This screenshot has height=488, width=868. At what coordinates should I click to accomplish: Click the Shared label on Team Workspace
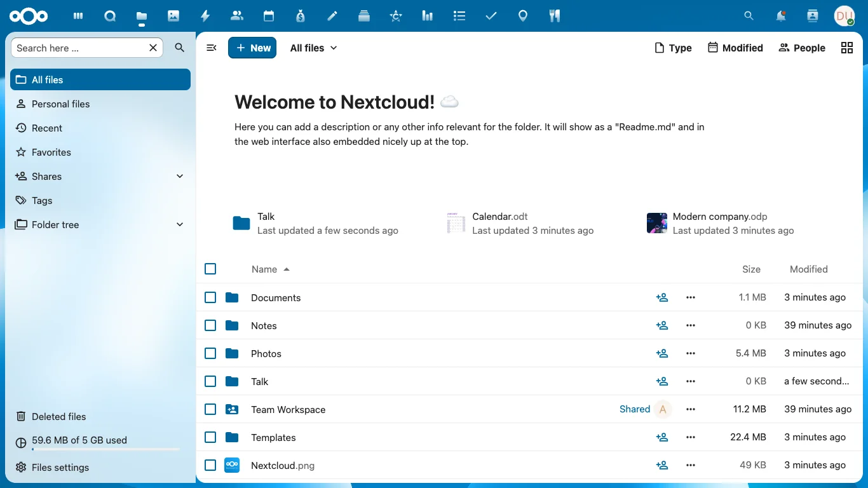[x=635, y=409]
